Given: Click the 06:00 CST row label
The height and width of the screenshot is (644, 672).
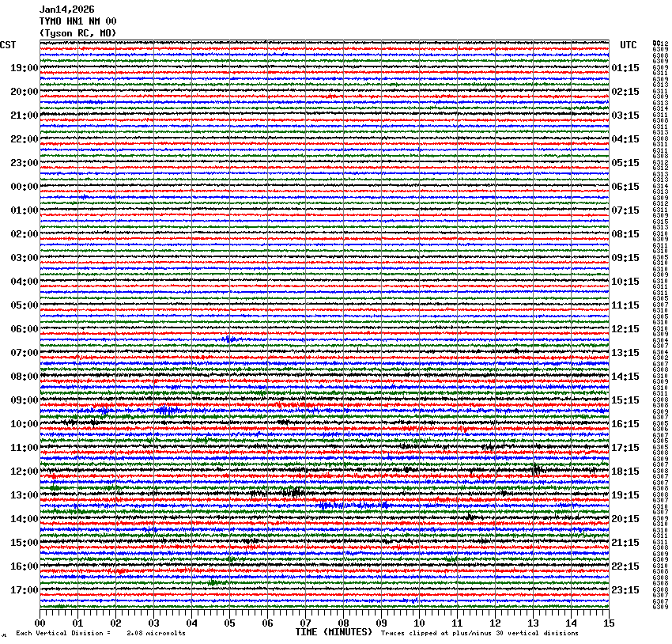Looking at the screenshot, I should (24, 329).
